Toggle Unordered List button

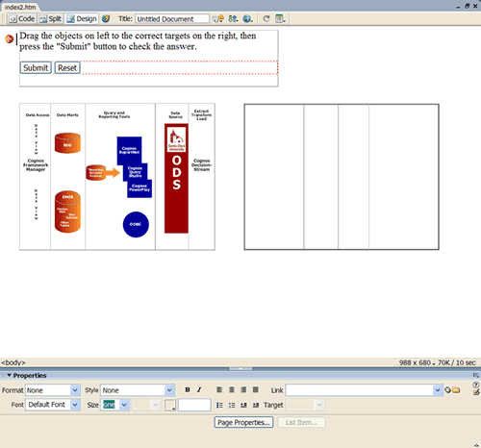pyautogui.click(x=219, y=405)
